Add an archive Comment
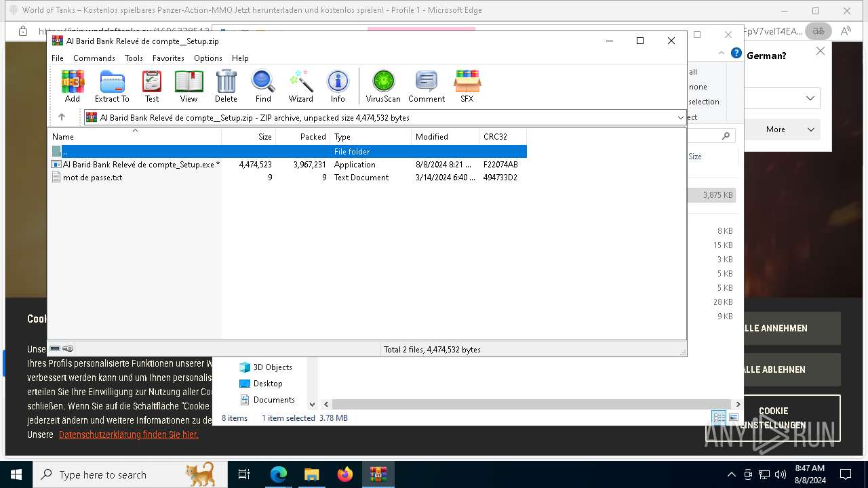Image resolution: width=868 pixels, height=488 pixels. point(427,86)
